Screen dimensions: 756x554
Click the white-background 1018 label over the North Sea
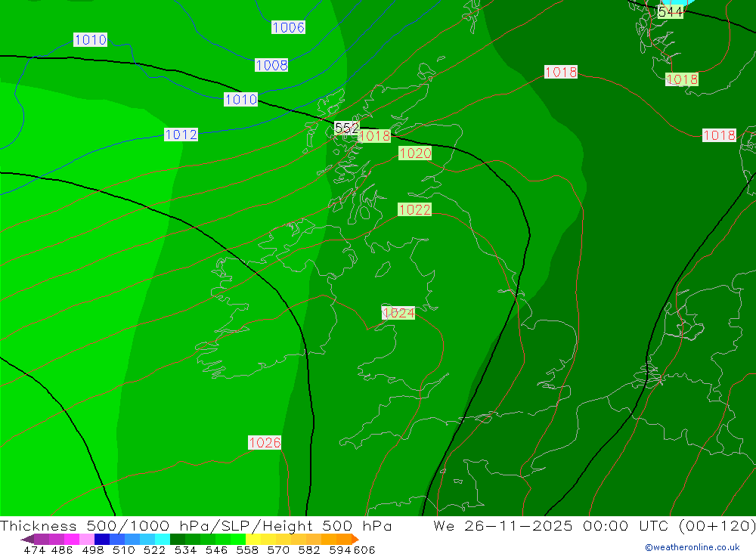[561, 72]
